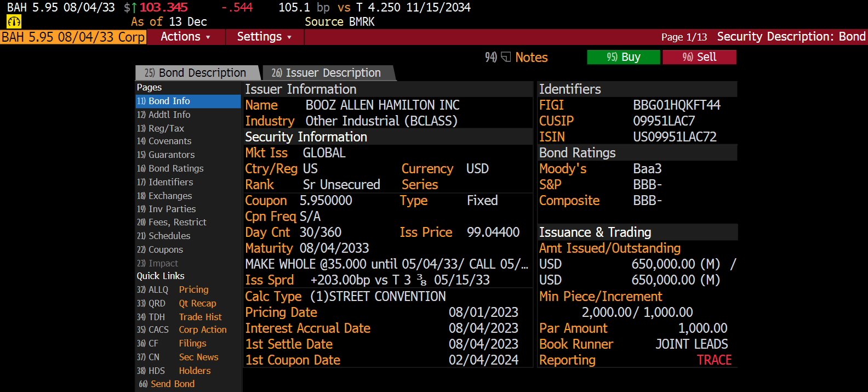The image size is (868, 392).
Task: Click the Page 1/13 indicator
Action: [684, 37]
